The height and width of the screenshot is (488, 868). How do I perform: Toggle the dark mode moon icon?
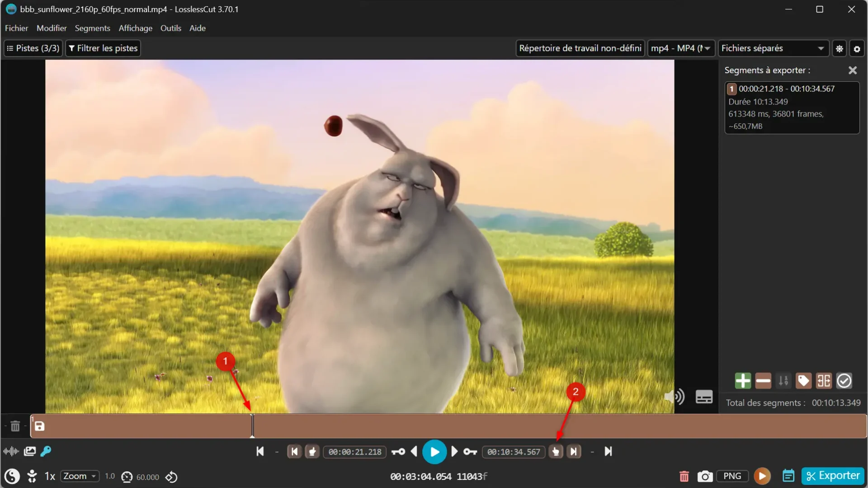pyautogui.click(x=12, y=477)
